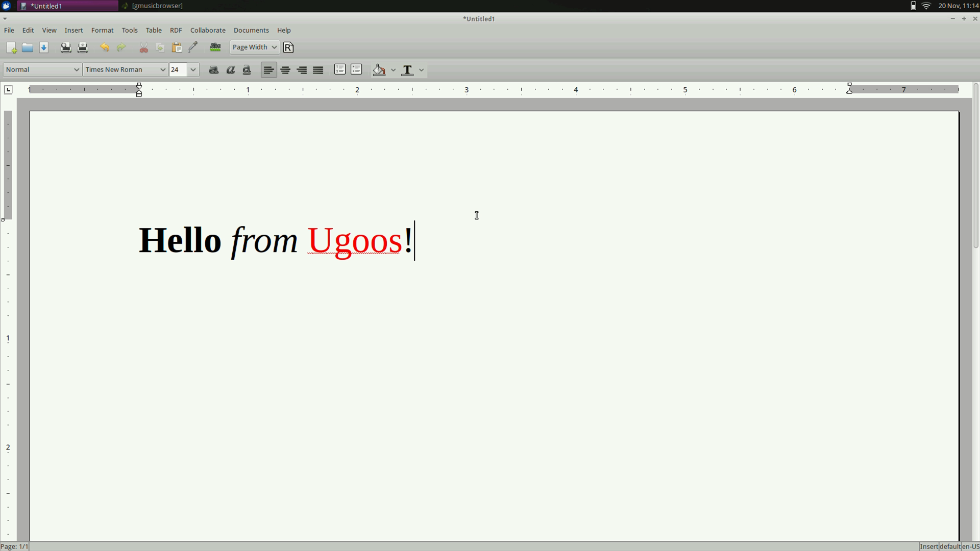Viewport: 980px width, 551px height.
Task: Click the T font color icon
Action: pyautogui.click(x=407, y=70)
